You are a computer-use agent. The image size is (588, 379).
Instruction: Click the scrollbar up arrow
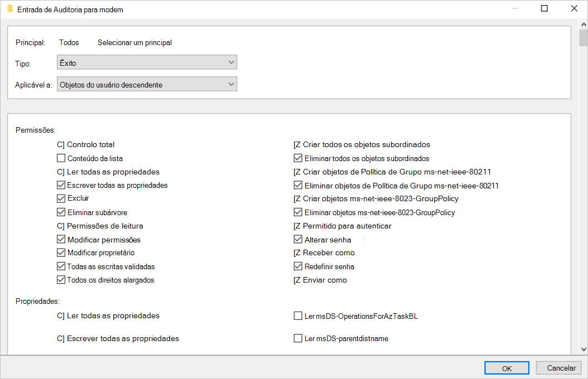coord(584,25)
